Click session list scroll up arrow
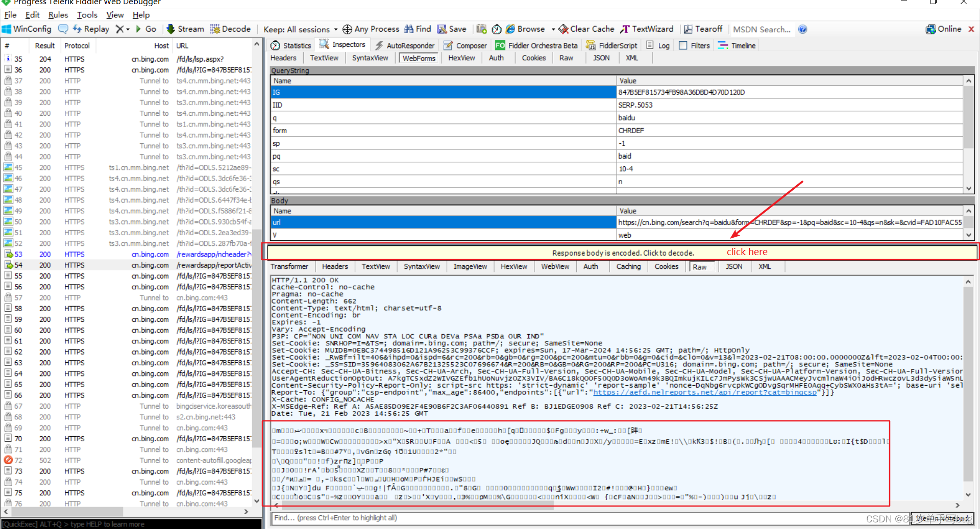The image size is (980, 529). coord(257,44)
